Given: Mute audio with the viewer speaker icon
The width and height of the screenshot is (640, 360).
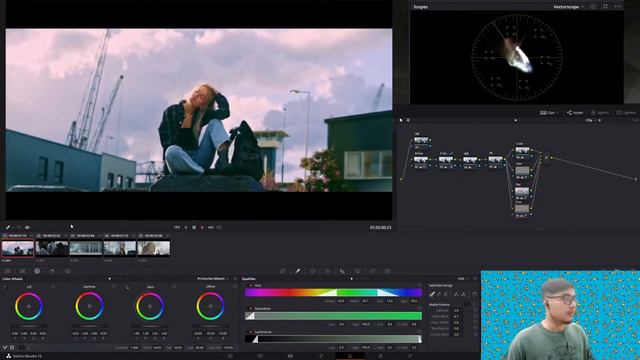Looking at the screenshot, I should pyautogui.click(x=27, y=227).
